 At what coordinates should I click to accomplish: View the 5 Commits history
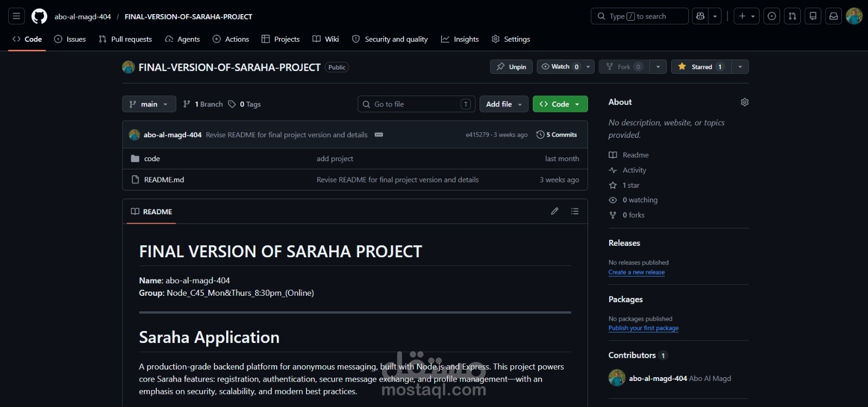click(557, 135)
